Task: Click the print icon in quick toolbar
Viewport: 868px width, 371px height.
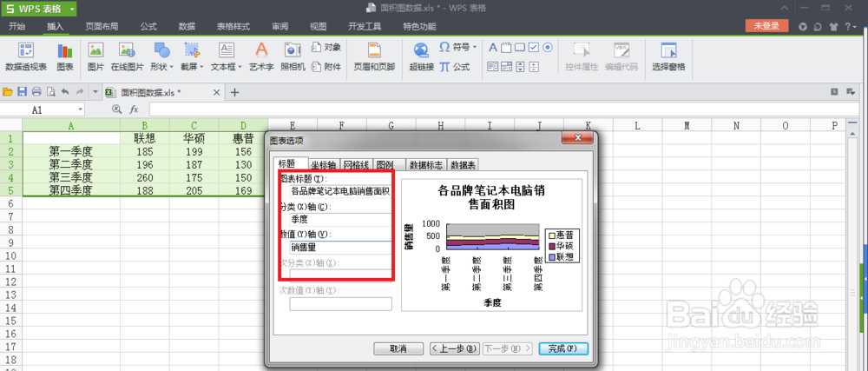Action: (36, 92)
